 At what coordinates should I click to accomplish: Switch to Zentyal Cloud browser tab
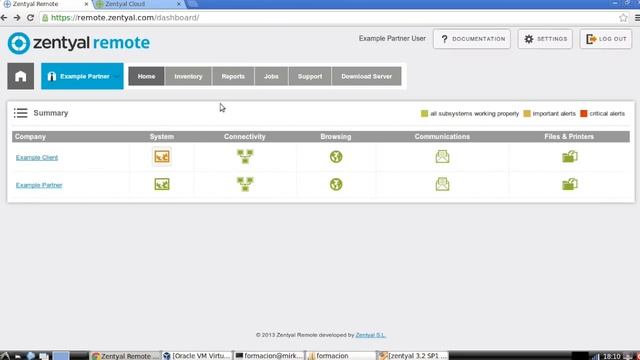138,4
